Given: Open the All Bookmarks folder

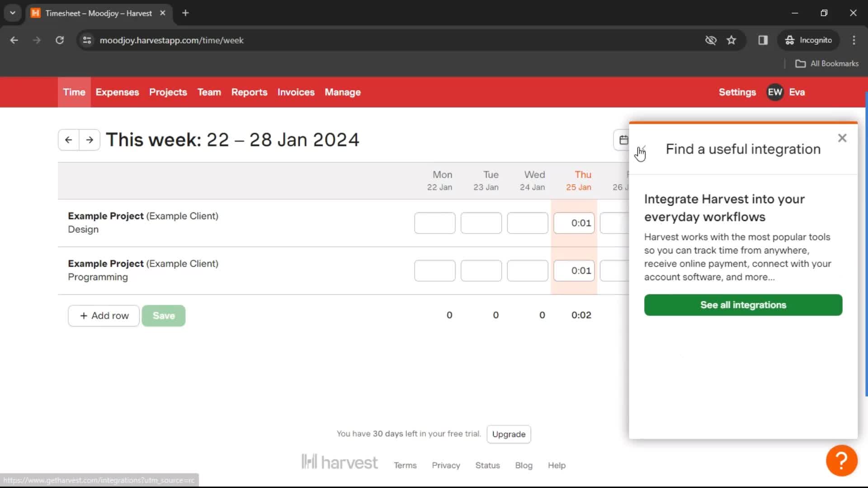Looking at the screenshot, I should tap(827, 64).
